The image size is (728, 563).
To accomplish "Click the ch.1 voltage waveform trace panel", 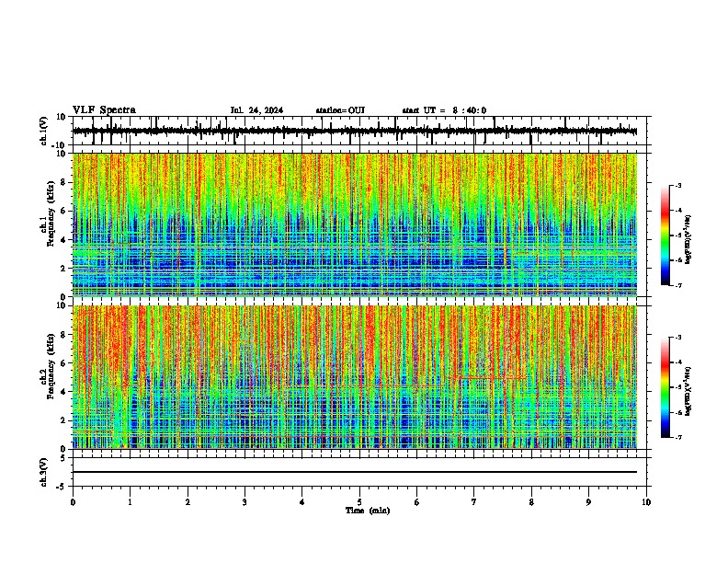I will (x=359, y=131).
